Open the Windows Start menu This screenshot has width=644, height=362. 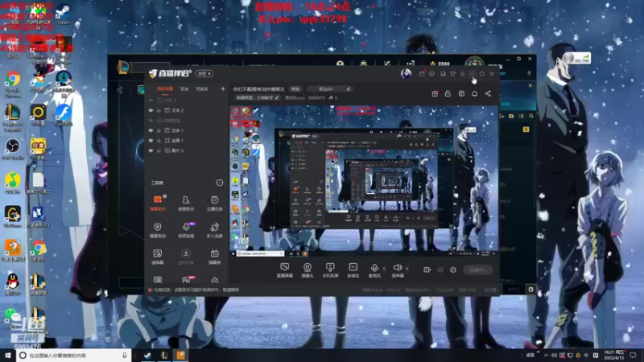point(8,355)
